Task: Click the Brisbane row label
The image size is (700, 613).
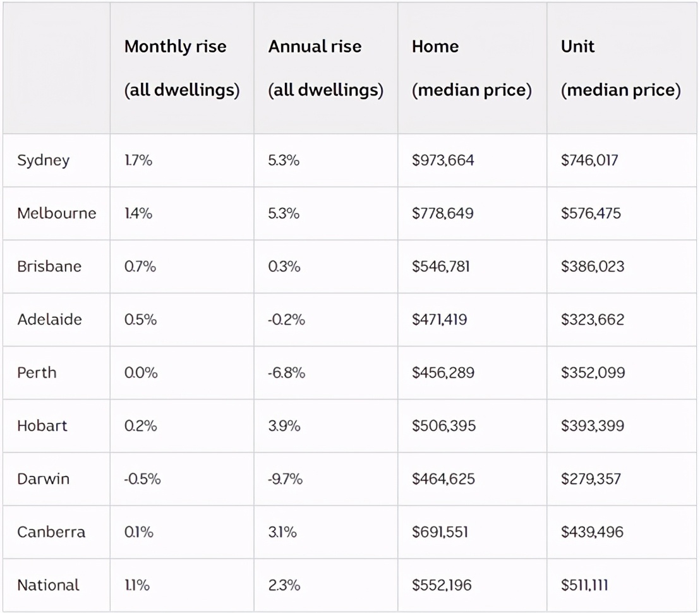Action: pos(49,267)
